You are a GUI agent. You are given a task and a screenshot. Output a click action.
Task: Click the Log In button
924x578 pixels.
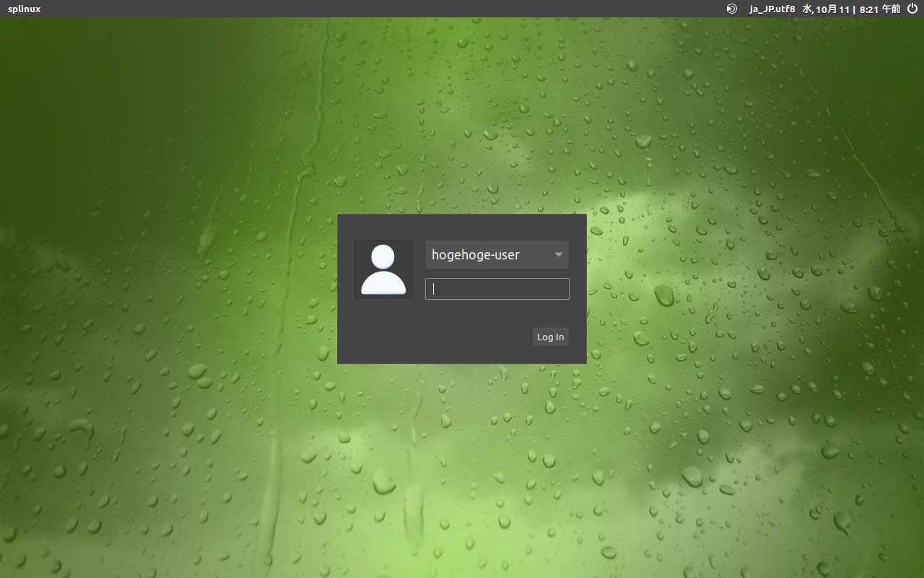pyautogui.click(x=551, y=337)
